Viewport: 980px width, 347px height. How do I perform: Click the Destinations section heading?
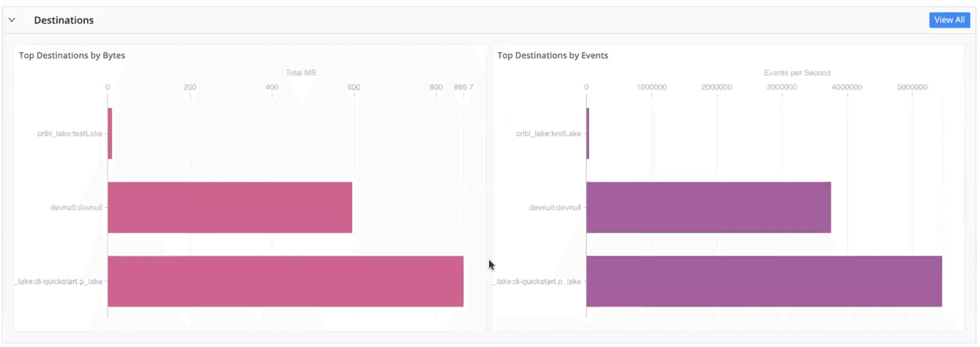[64, 20]
